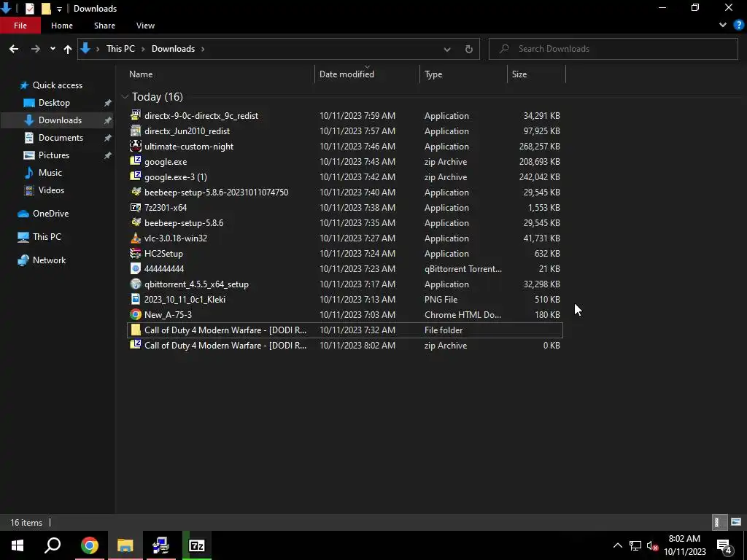This screenshot has height=560, width=747.
Task: Go up one folder level with Up arrow
Action: pos(68,49)
